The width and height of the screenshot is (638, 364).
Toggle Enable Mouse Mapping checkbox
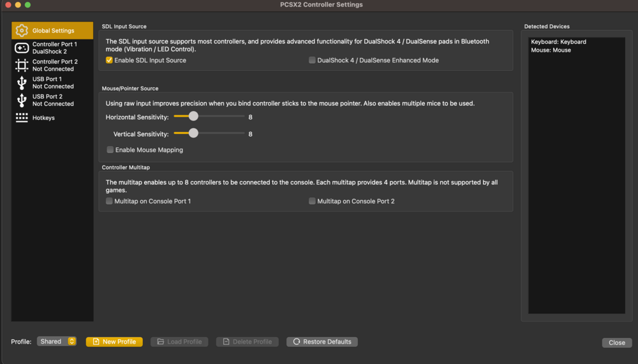[110, 150]
